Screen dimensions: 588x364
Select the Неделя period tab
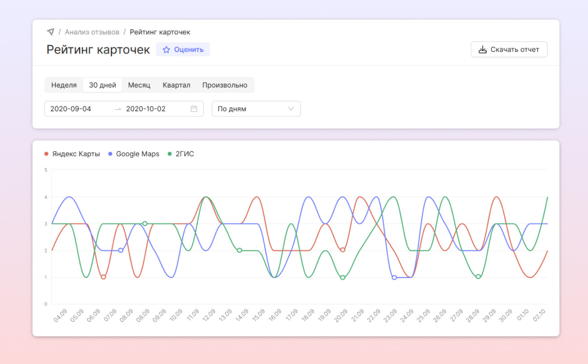coord(64,85)
